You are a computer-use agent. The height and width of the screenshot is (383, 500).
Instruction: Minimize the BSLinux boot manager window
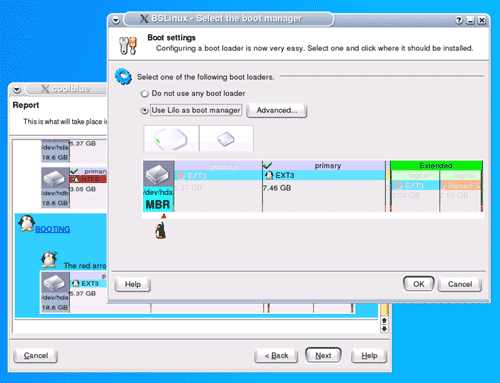(x=470, y=20)
